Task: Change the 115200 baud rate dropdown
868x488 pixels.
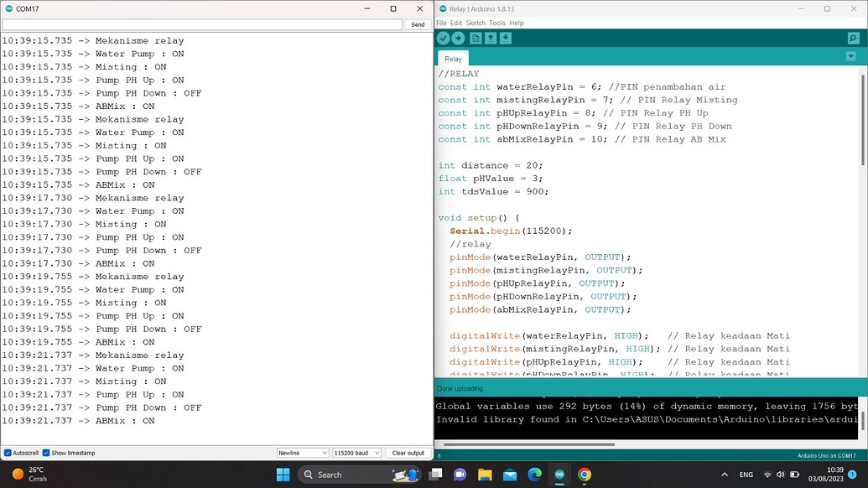Action: click(x=356, y=453)
